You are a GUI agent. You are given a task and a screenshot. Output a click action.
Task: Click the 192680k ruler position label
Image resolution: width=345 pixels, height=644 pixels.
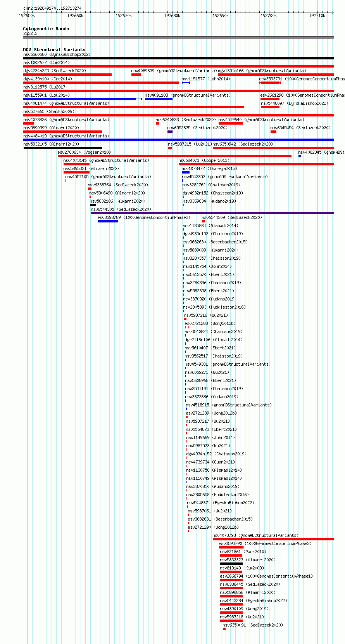click(172, 16)
